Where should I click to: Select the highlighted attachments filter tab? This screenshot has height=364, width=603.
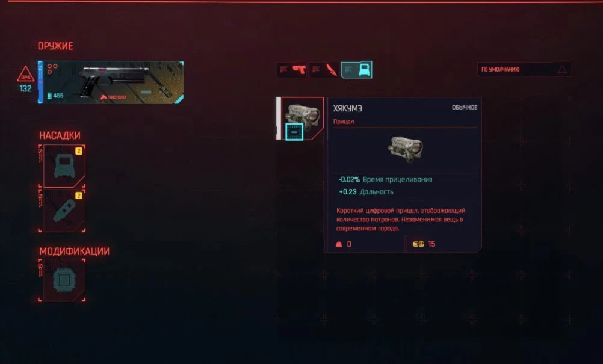[x=356, y=70]
